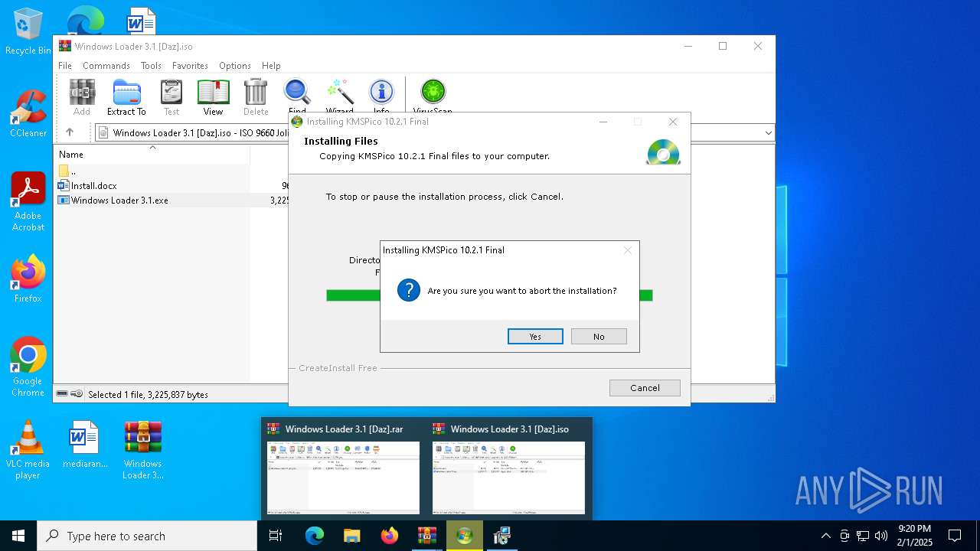Select the Adobe Acrobat desktop shortcut
Viewport: 980px width, 551px height.
point(28,202)
